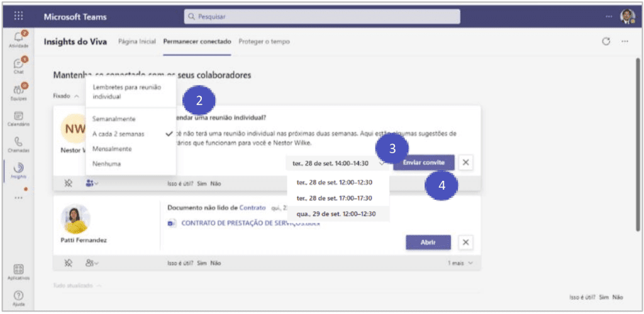This screenshot has width=644, height=314.
Task: Unpin the Patti Fernandez card
Action: (x=69, y=263)
